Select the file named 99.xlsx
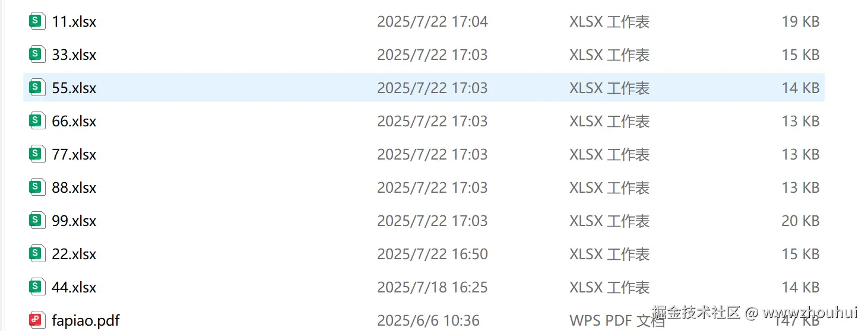 point(74,221)
